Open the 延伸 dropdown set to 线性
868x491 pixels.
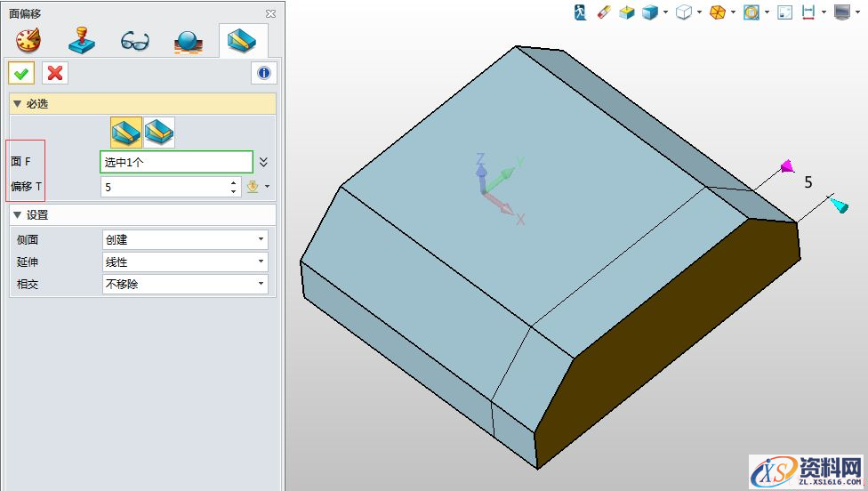pos(185,262)
